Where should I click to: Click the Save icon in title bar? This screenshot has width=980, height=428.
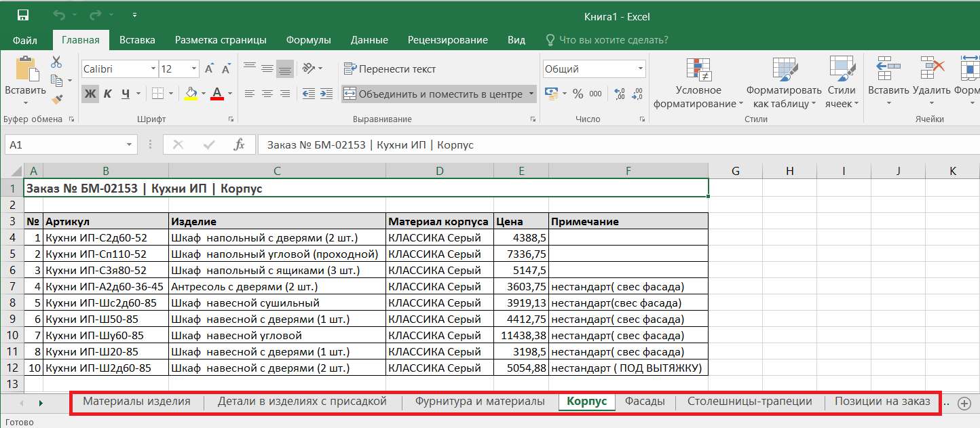coord(22,15)
